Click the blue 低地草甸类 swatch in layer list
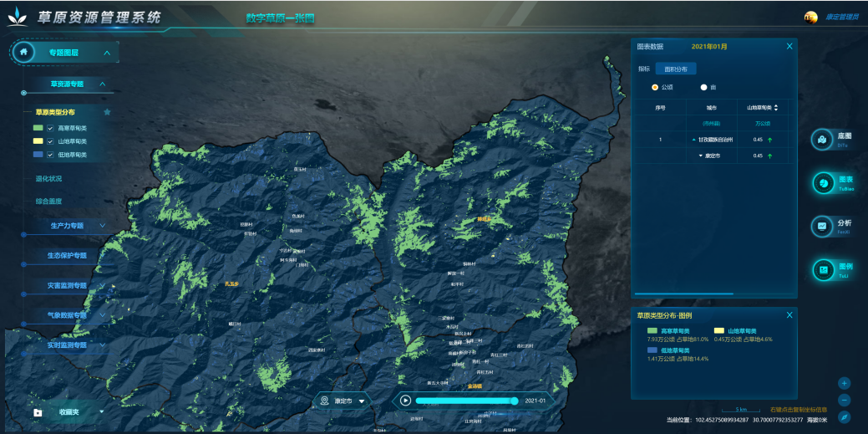 [x=38, y=155]
